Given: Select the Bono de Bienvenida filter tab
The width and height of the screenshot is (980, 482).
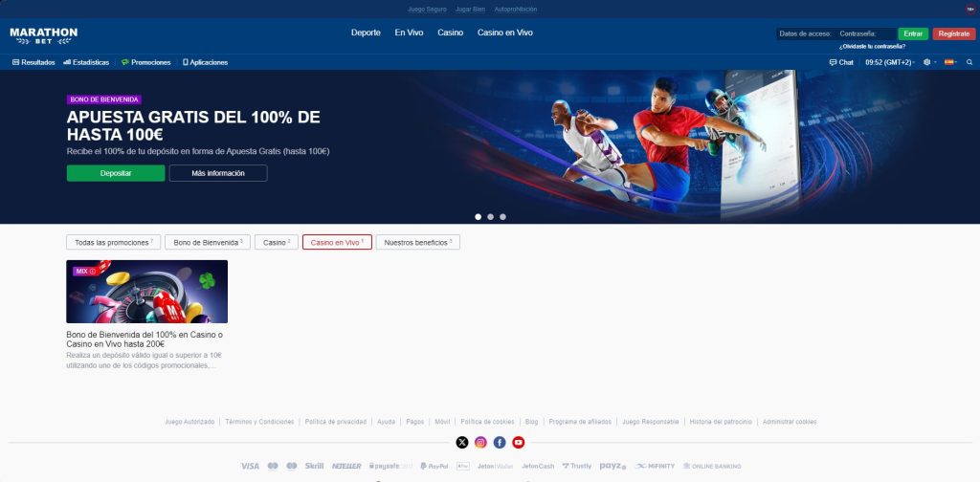Looking at the screenshot, I should [208, 242].
